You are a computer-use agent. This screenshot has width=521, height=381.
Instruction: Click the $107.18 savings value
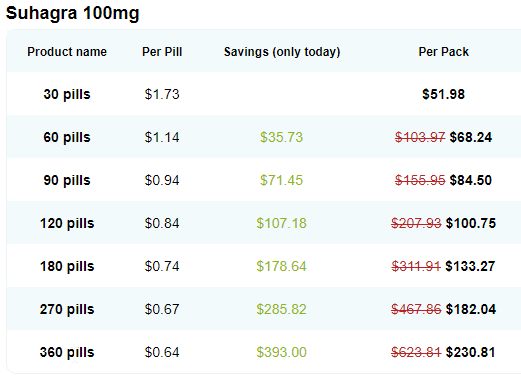tap(282, 223)
